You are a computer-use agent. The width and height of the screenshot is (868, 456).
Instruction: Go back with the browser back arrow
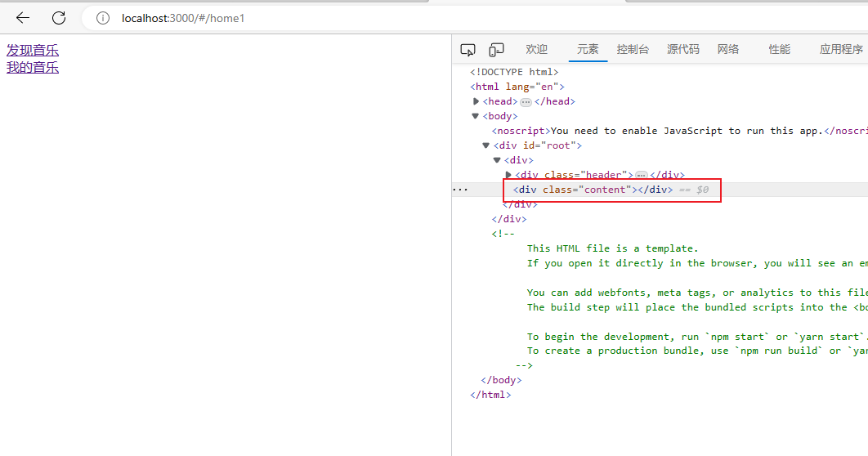click(23, 18)
